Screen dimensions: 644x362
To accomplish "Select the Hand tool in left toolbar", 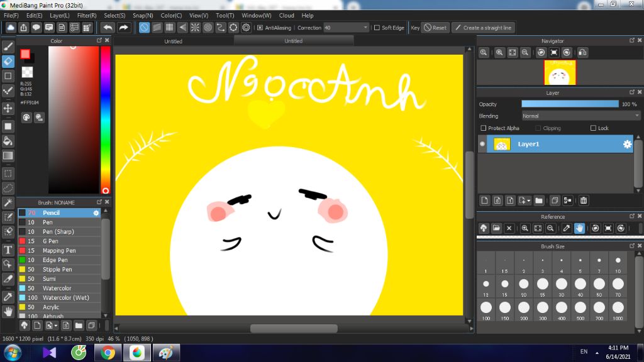I will [8, 312].
